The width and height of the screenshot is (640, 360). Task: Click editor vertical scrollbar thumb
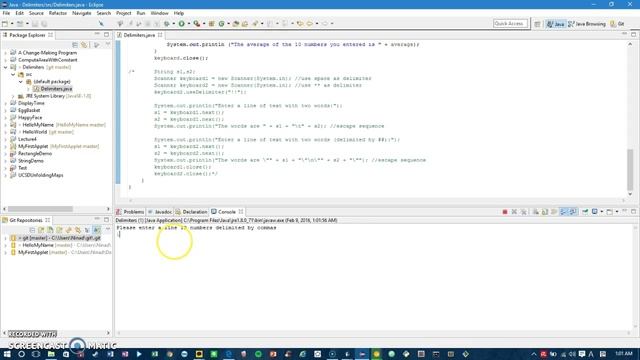click(630, 169)
